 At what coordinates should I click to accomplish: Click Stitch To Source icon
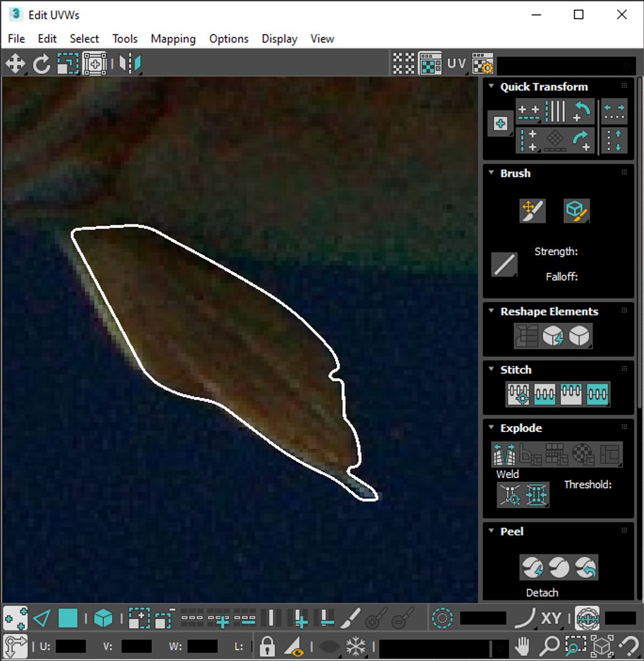pyautogui.click(x=571, y=394)
